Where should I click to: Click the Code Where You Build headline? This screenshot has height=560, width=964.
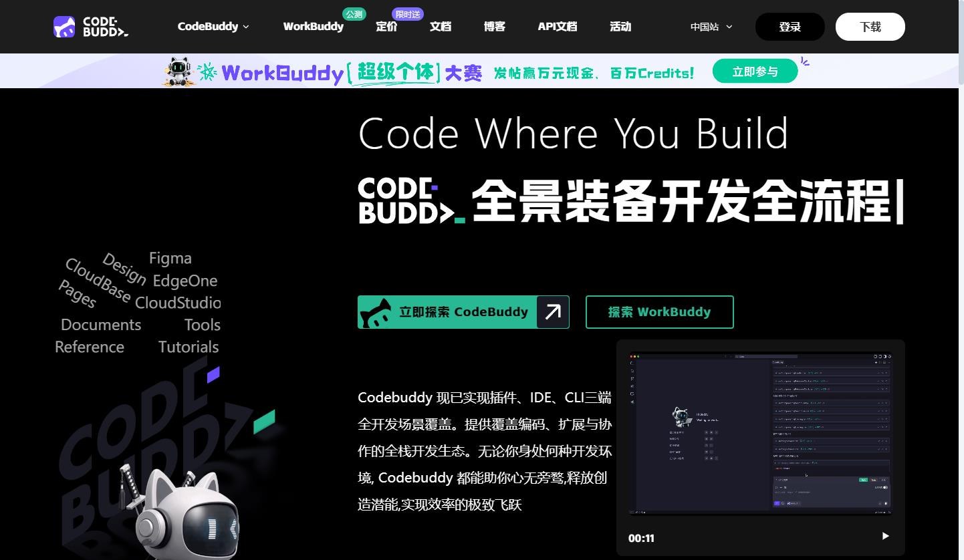pos(574,133)
